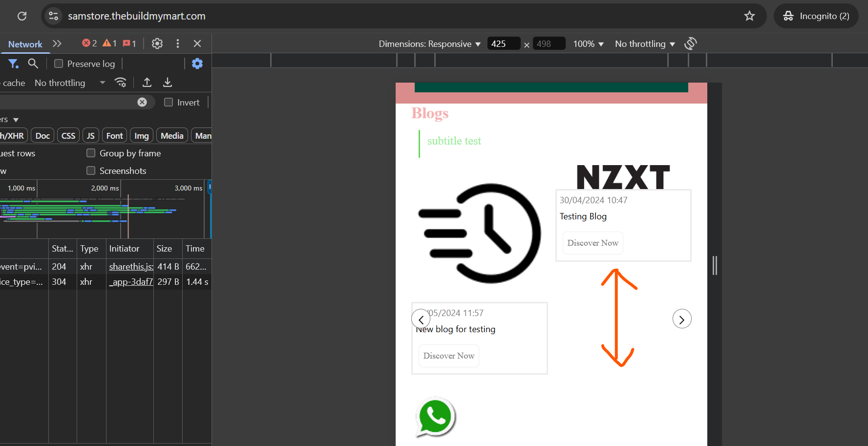Image resolution: width=868 pixels, height=446 pixels.
Task: Open DevTools settings gear
Action: click(157, 43)
